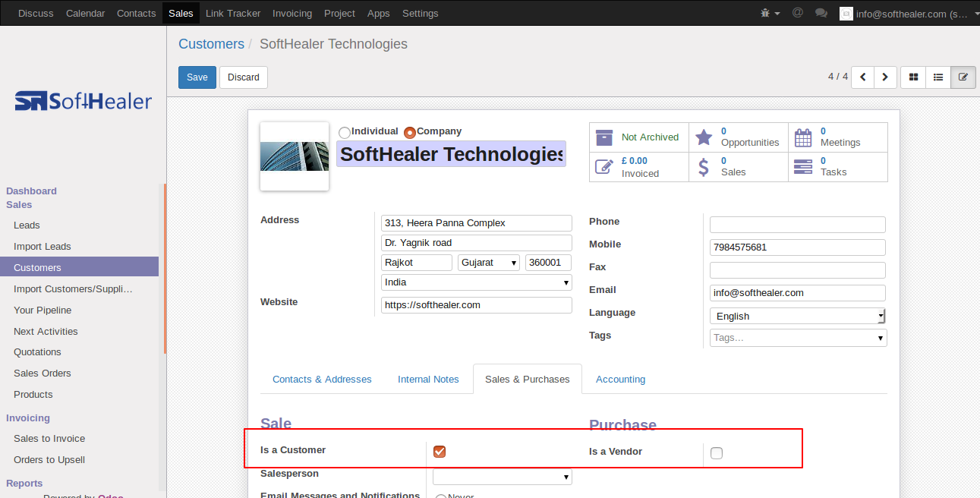The height and width of the screenshot is (498, 980).
Task: Click the Not Archived archive icon
Action: pyautogui.click(x=604, y=137)
